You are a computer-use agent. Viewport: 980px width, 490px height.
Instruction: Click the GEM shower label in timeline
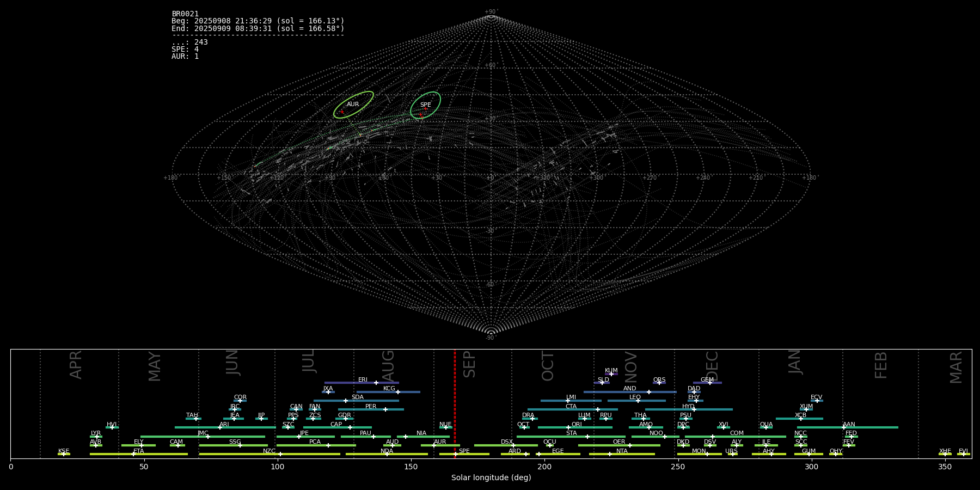[707, 380]
